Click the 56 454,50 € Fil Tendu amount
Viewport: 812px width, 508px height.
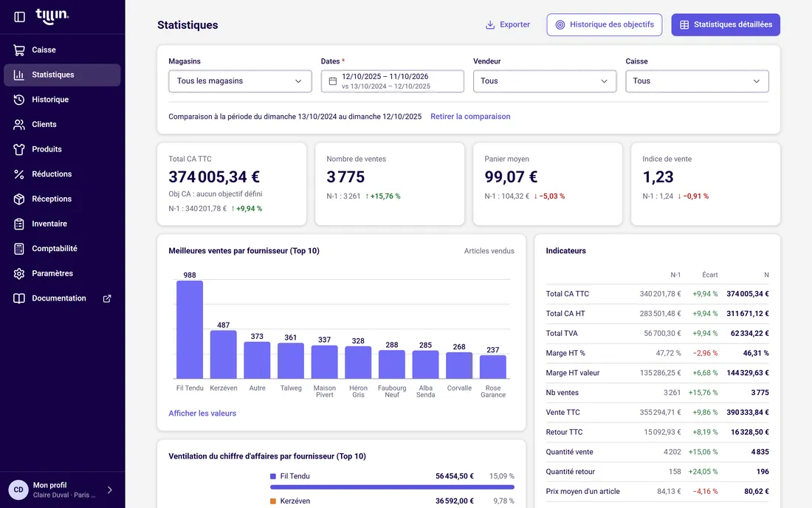pyautogui.click(x=454, y=476)
